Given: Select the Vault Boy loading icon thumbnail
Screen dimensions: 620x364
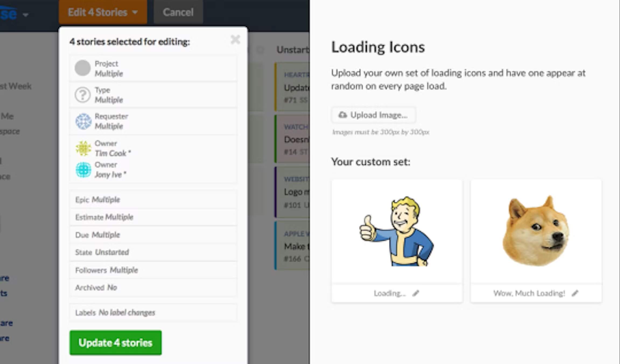Looking at the screenshot, I should [x=397, y=231].
